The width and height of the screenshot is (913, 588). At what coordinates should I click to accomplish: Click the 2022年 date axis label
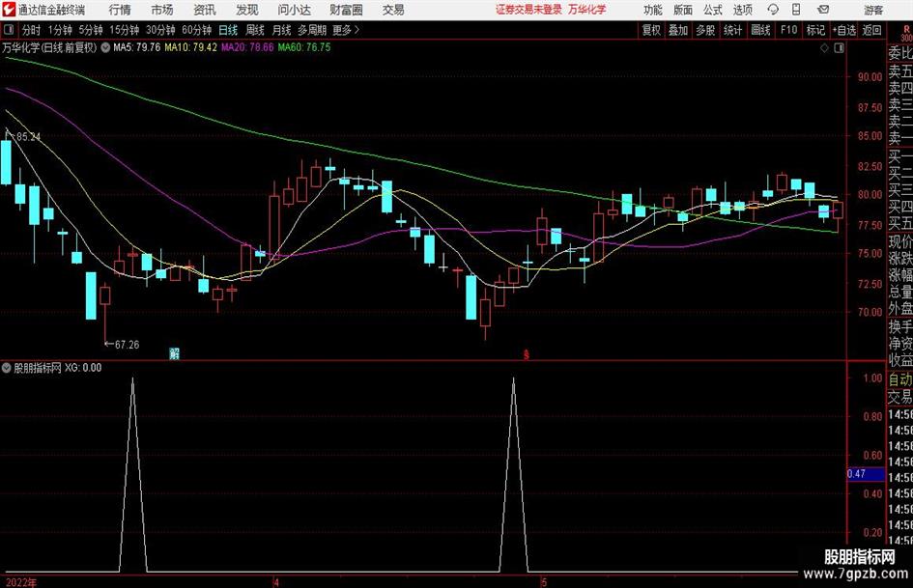tap(21, 582)
